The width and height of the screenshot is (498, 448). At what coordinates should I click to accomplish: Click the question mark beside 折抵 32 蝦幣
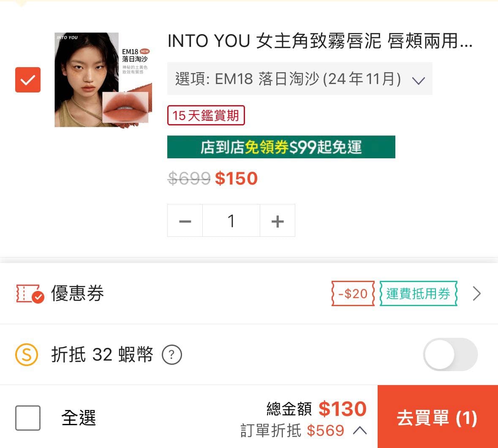[172, 355]
